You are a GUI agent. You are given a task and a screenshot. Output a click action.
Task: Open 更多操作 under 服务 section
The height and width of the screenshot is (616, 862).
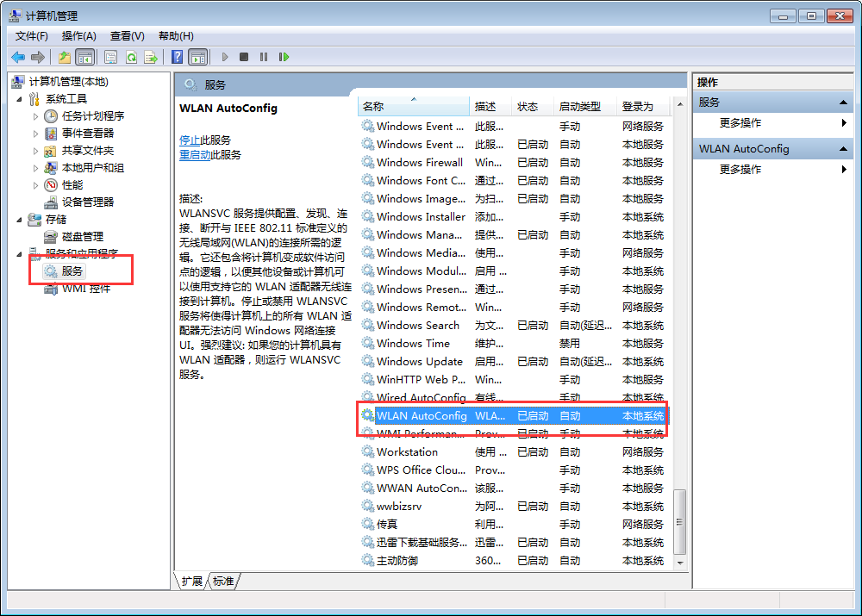pyautogui.click(x=773, y=123)
